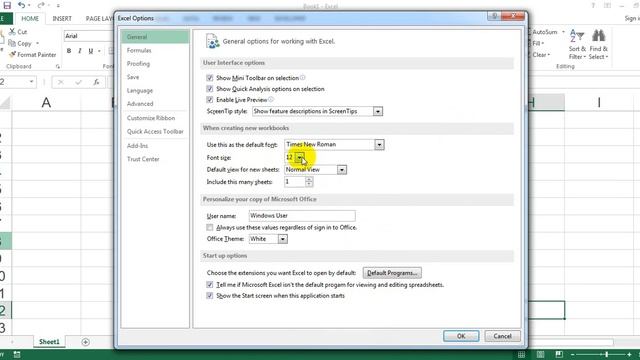Click the formula bar enter checkmark icon
This screenshot has width=640, height=360.
[78, 82]
